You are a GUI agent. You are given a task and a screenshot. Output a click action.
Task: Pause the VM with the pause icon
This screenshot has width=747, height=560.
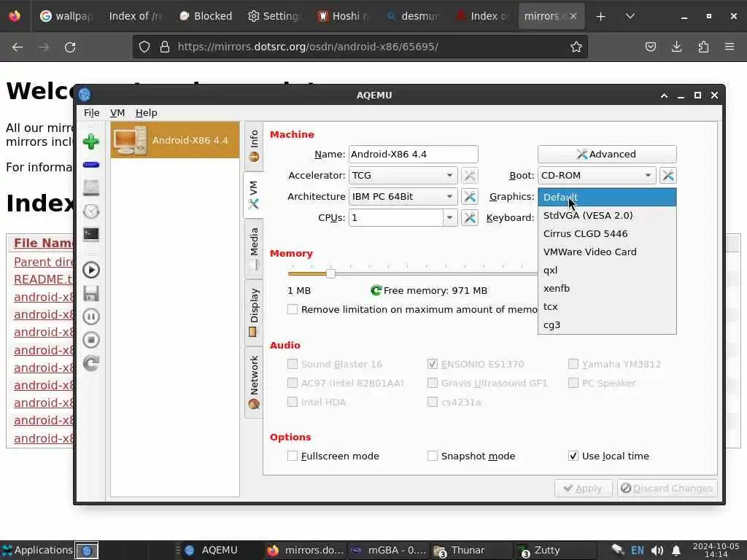pos(91,316)
